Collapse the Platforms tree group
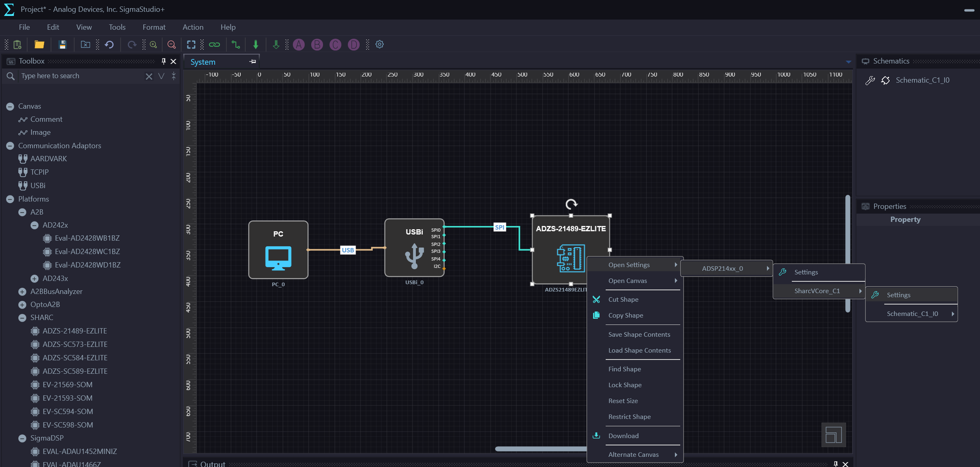This screenshot has width=980, height=467. tap(10, 199)
